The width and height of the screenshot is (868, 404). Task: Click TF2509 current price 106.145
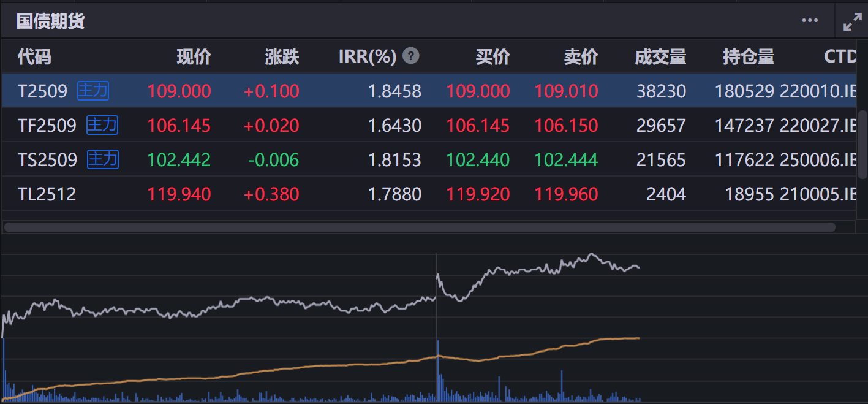(179, 126)
